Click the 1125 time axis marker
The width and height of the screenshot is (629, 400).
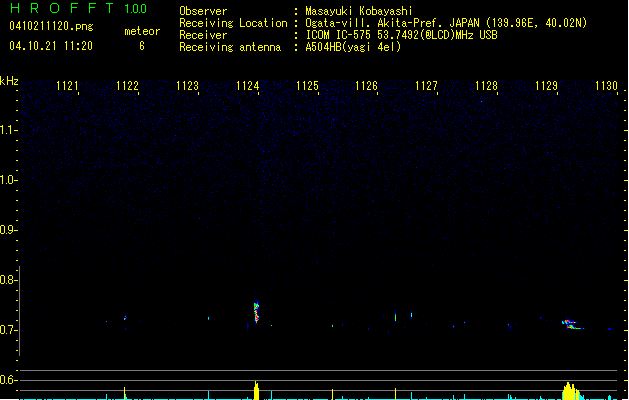point(307,86)
